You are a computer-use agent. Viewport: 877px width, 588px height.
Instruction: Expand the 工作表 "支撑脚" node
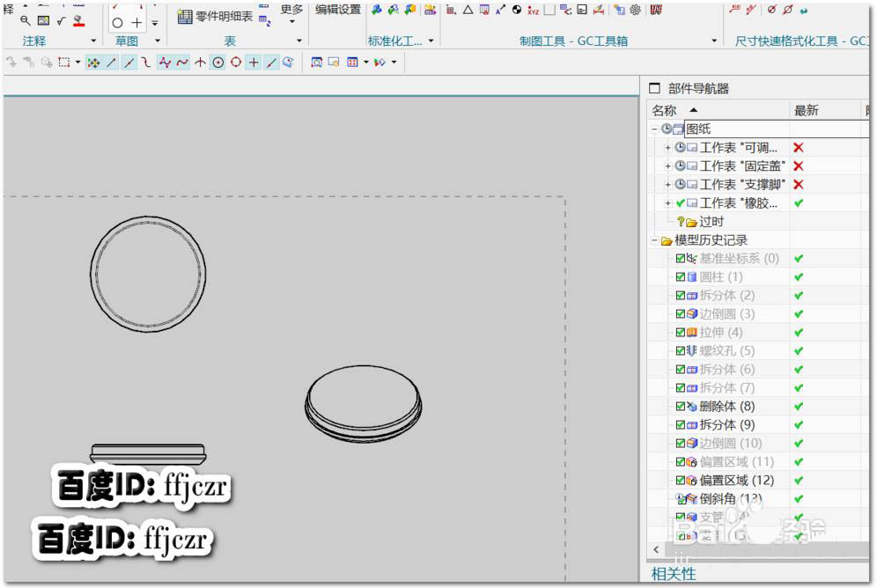click(667, 185)
